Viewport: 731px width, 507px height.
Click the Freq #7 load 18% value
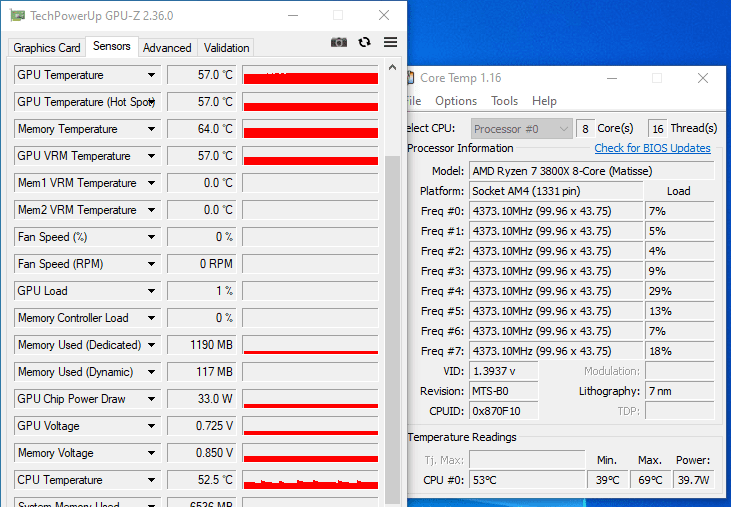(680, 351)
